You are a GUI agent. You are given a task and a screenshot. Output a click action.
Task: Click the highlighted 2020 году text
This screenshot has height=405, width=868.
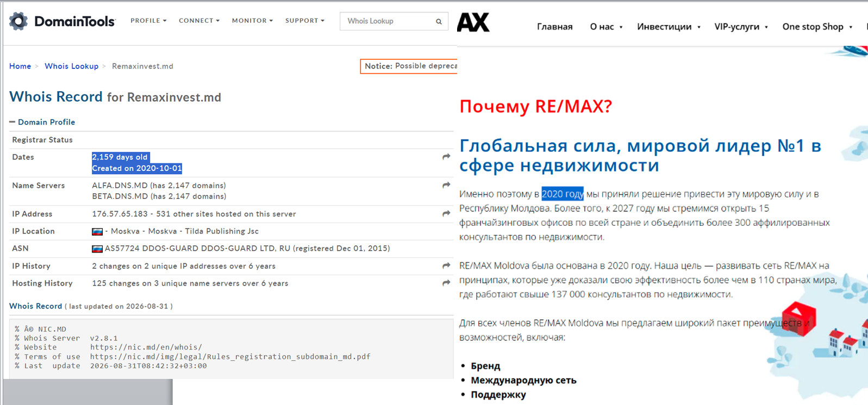point(563,194)
